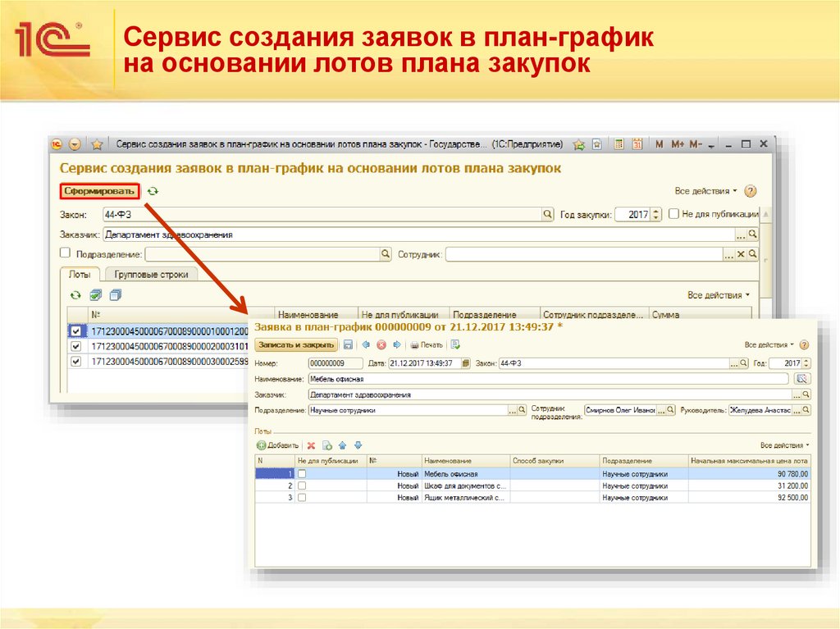Screen dimensions: 840x629
Task: Open ellipsis selector in service window Заказчик field
Action: [x=741, y=235]
